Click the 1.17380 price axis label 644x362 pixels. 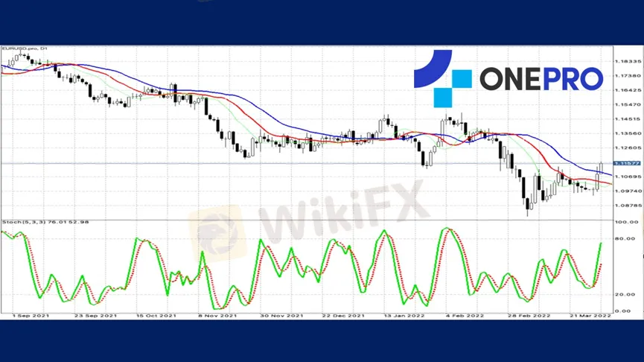pyautogui.click(x=628, y=76)
